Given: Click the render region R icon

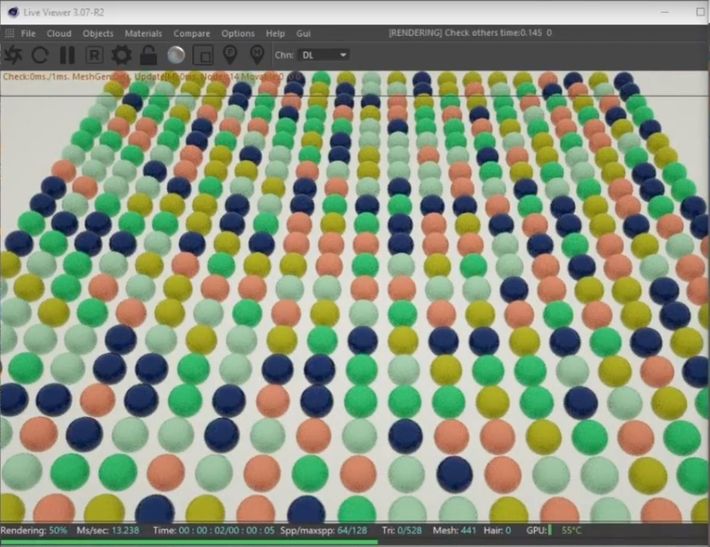Looking at the screenshot, I should [94, 55].
